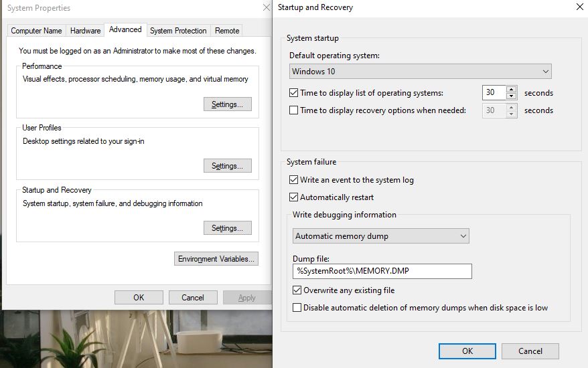The width and height of the screenshot is (588, 368).
Task: Click Apply in System Properties window
Action: pyautogui.click(x=246, y=298)
